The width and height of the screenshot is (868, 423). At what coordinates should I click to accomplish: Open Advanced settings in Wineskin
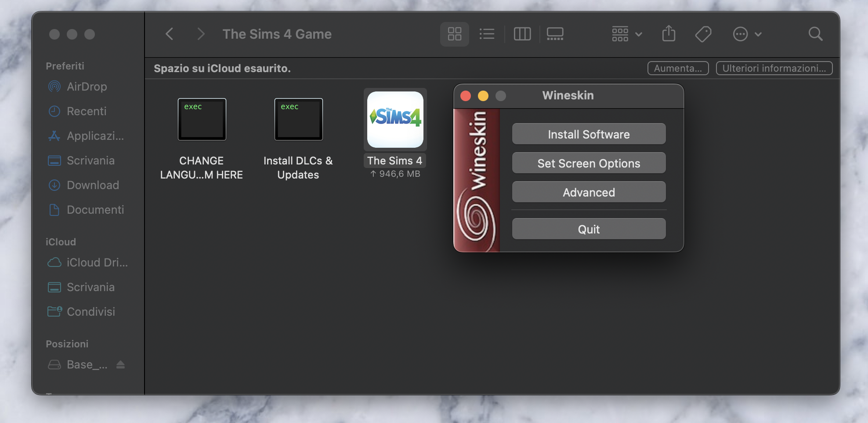[589, 192]
